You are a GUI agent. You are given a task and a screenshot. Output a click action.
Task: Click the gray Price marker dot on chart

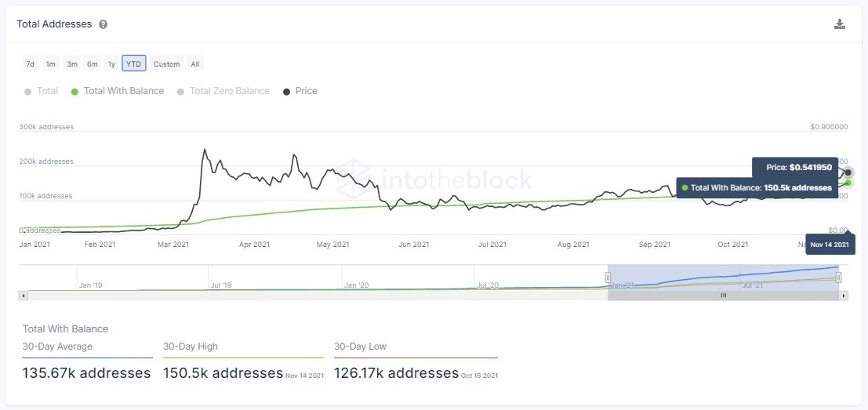pos(848,172)
